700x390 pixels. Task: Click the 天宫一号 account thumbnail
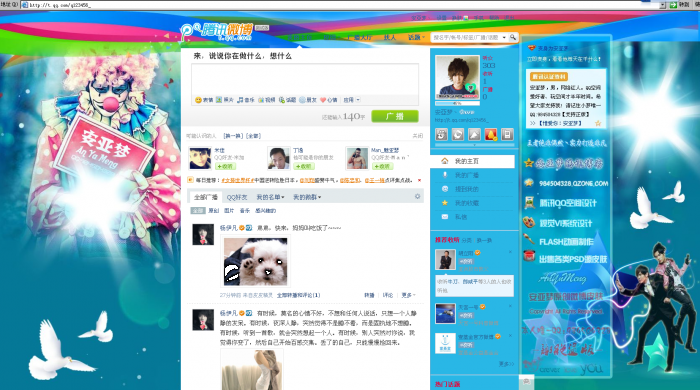[x=445, y=313]
